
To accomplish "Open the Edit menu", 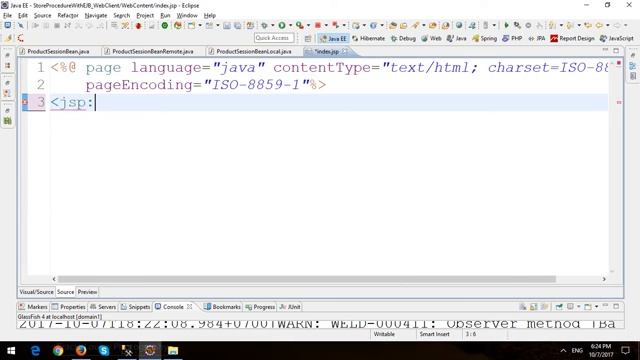I will click(23, 15).
